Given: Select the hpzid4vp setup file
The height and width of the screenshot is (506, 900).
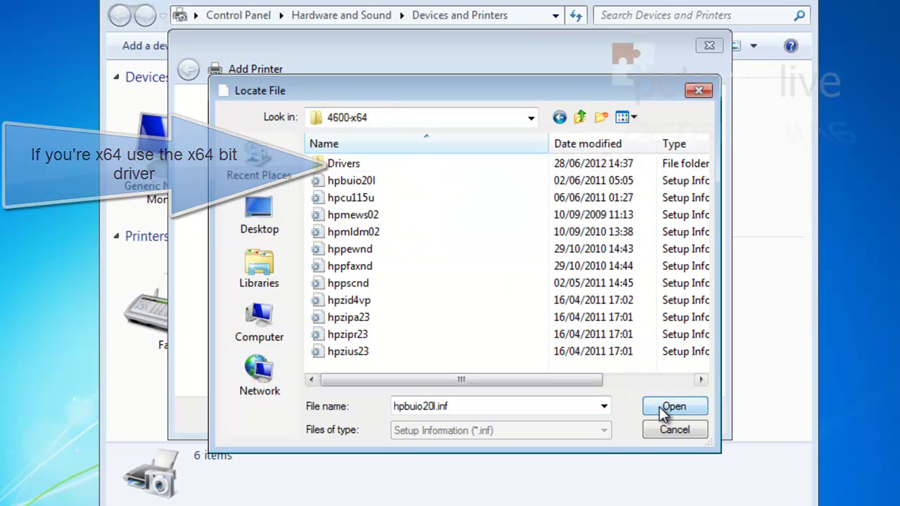Looking at the screenshot, I should [349, 300].
